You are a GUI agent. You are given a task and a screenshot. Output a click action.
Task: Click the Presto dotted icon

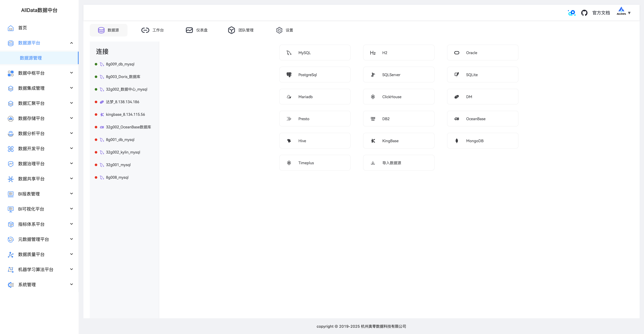tap(289, 119)
